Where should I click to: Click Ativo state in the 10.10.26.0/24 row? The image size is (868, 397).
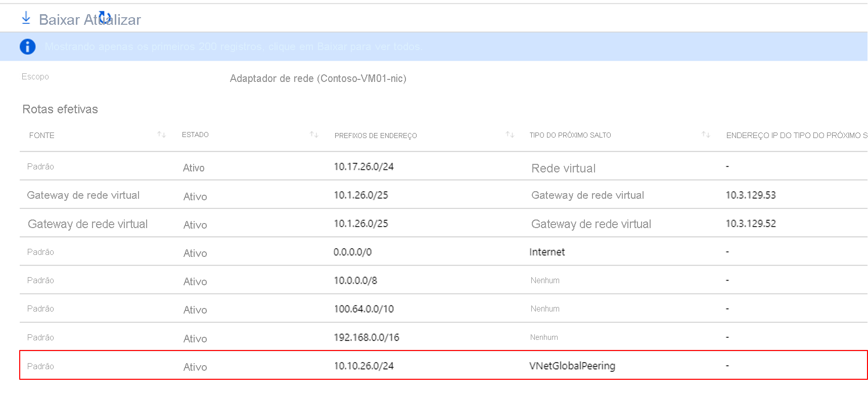coord(195,367)
